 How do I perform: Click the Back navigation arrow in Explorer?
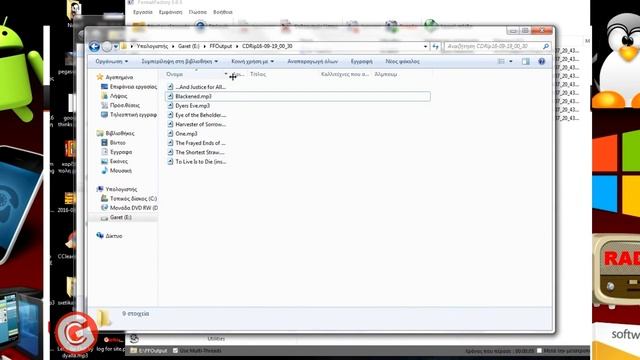[94, 47]
